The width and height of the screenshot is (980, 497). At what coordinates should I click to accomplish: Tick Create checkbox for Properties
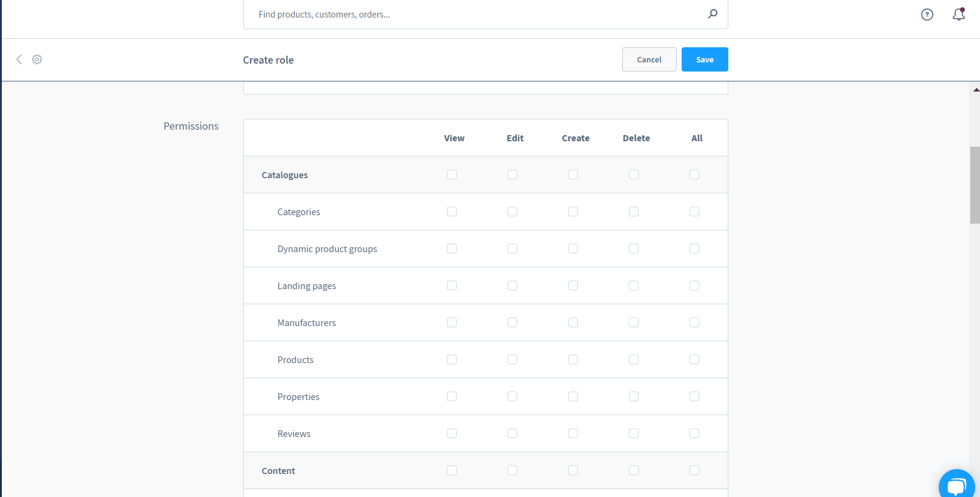(x=573, y=396)
